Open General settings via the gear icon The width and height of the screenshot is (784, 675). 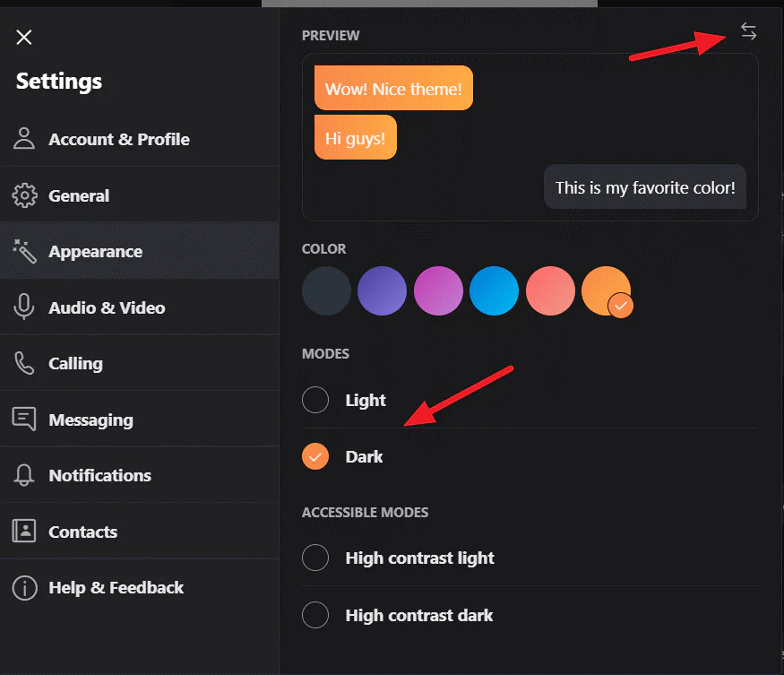(23, 195)
